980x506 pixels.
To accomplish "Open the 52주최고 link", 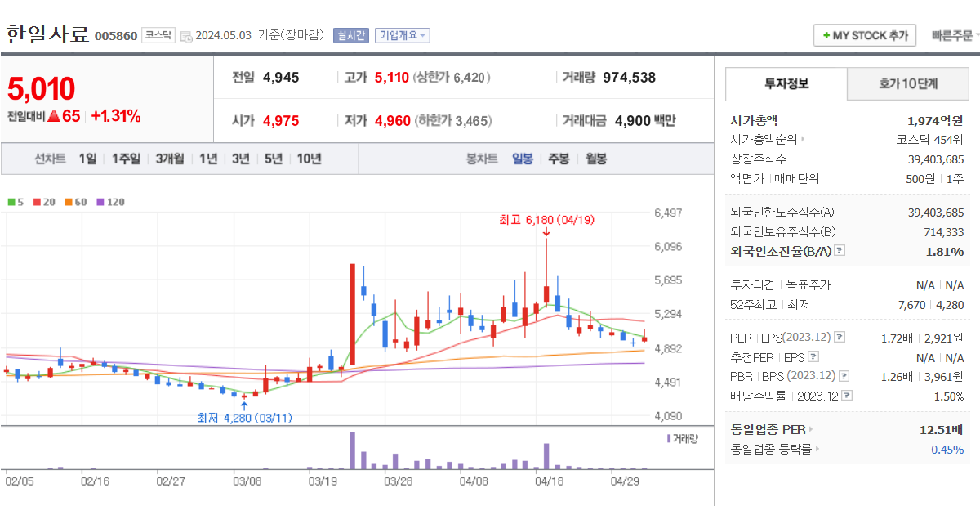I will pos(755,305).
